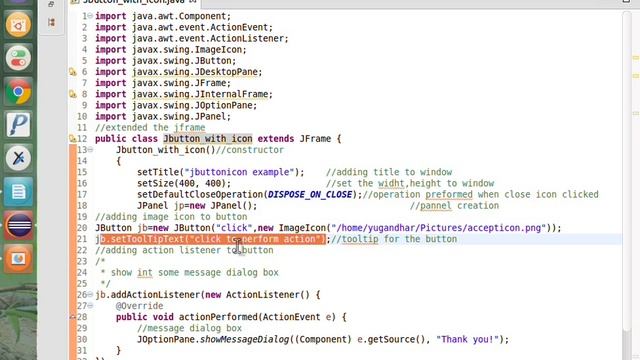Image resolution: width=640 pixels, height=360 pixels.
Task: Click the override marker on line 28
Action: (73, 317)
